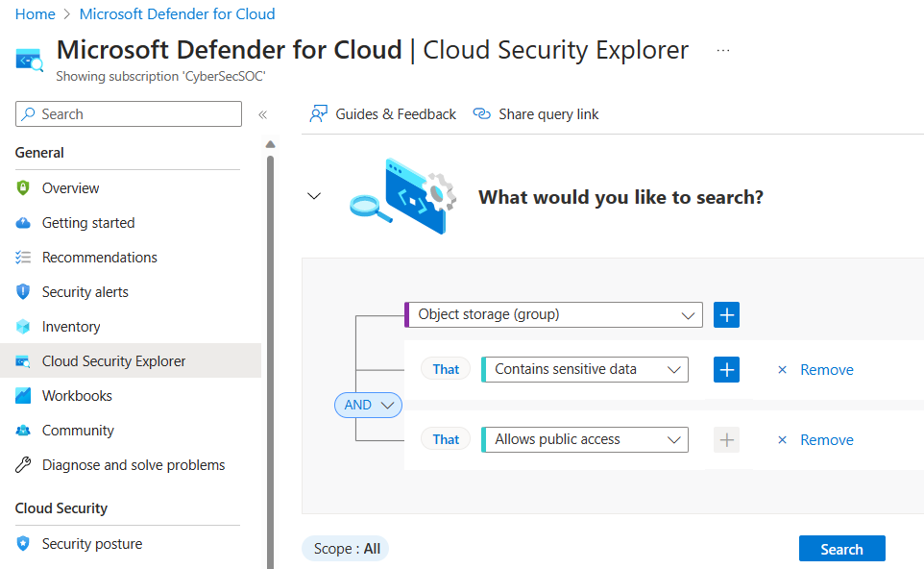
Task: Click the blue Search button
Action: point(841,549)
